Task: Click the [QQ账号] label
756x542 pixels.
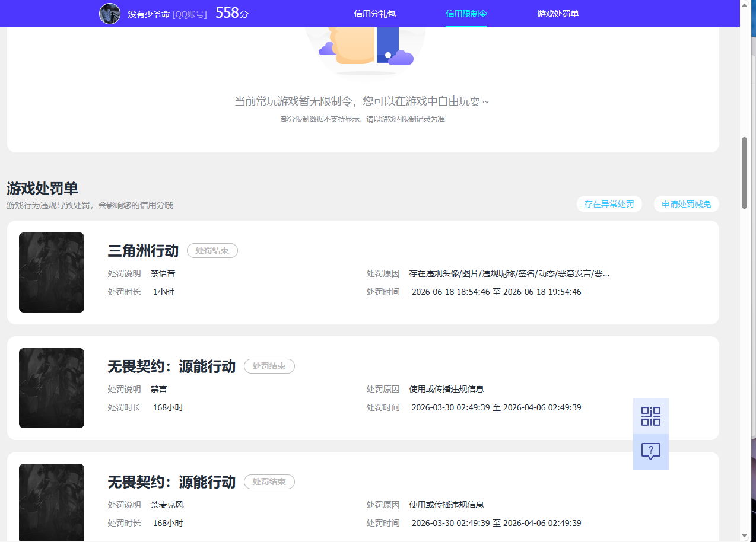Action: point(190,14)
